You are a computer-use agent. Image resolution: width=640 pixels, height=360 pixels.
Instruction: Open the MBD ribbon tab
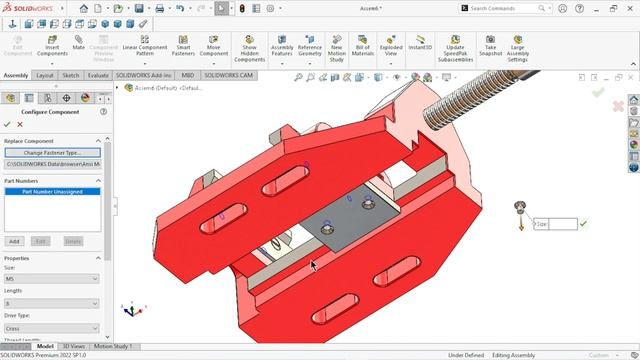[188, 76]
